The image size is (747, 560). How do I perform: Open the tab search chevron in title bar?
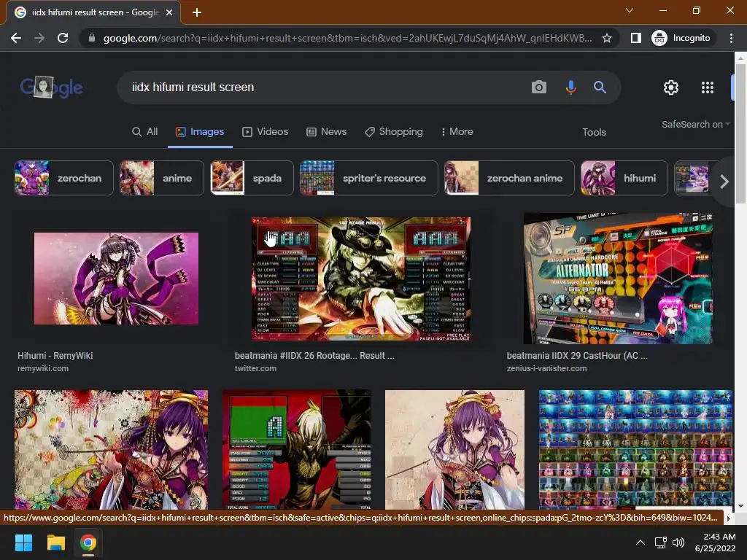pyautogui.click(x=630, y=10)
